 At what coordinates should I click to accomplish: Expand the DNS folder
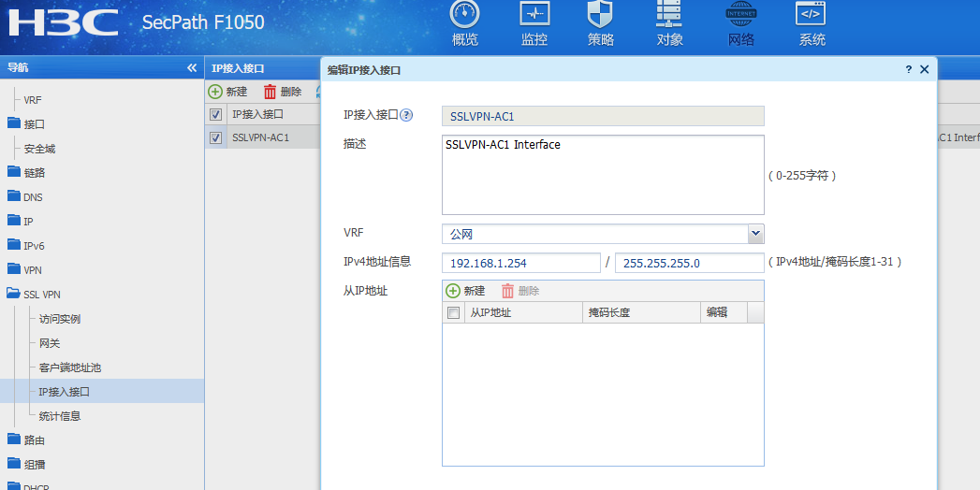[x=14, y=196]
